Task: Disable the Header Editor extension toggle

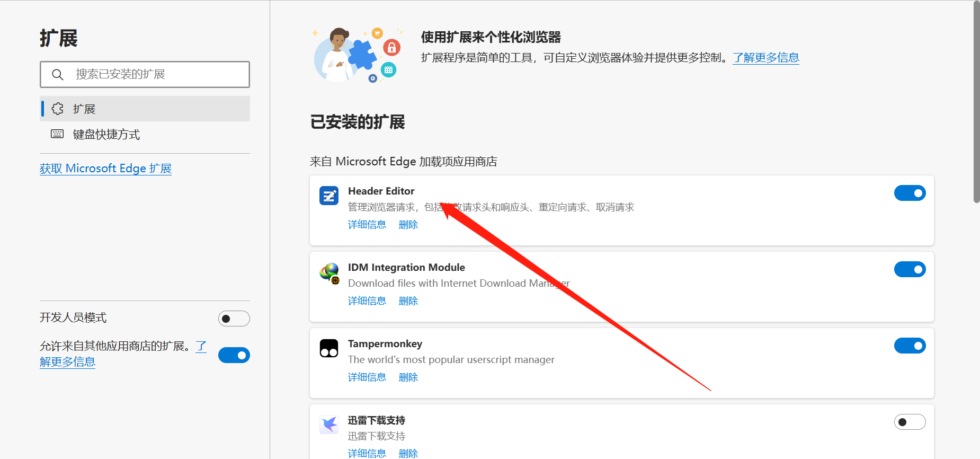Action: 910,193
